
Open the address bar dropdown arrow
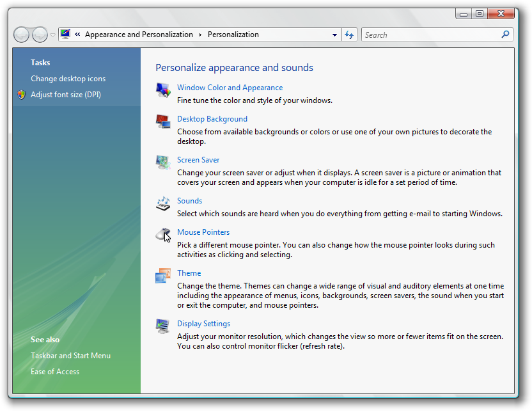tap(334, 35)
